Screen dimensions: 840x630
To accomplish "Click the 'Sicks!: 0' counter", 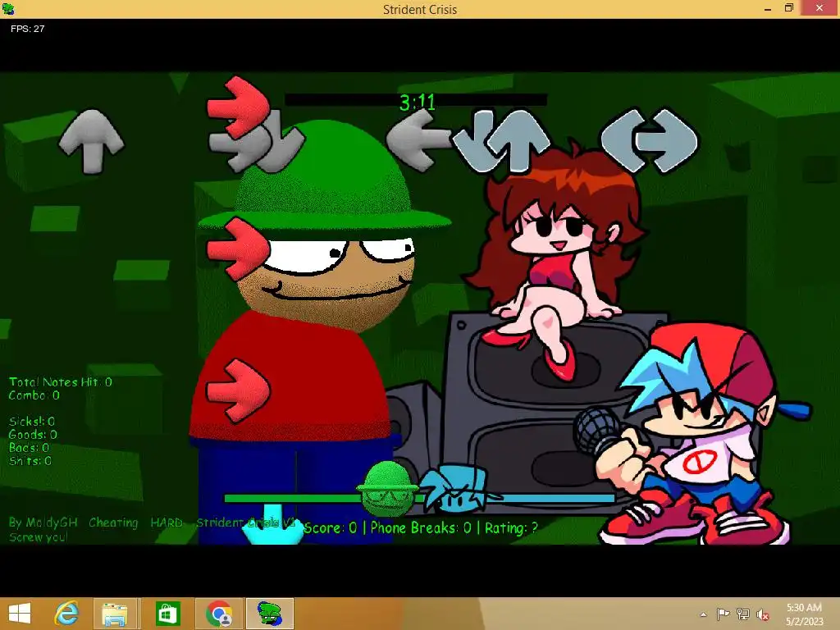I will pos(32,421).
